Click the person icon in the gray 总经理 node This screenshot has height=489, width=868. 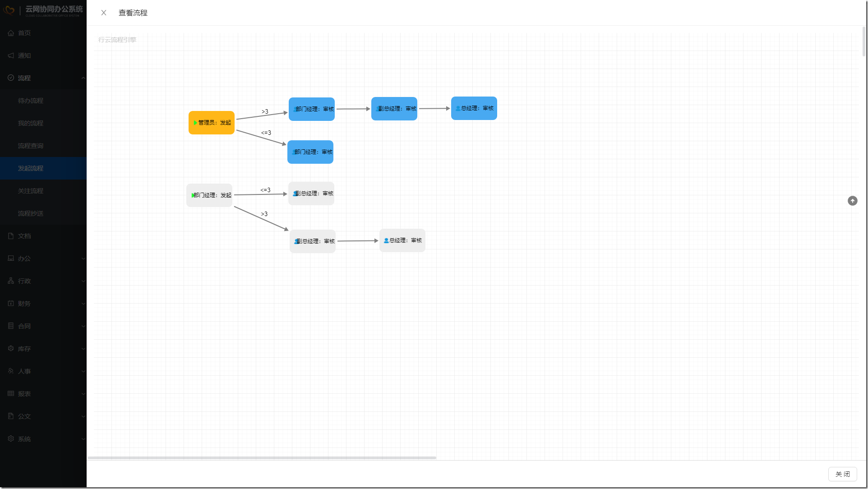pyautogui.click(x=386, y=240)
